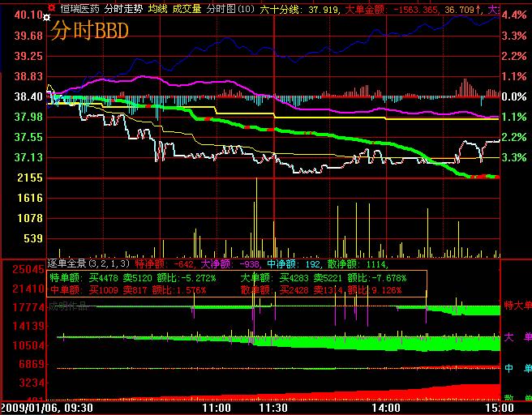
Task: Click the 15:00 time axis marker
Action: click(x=500, y=408)
